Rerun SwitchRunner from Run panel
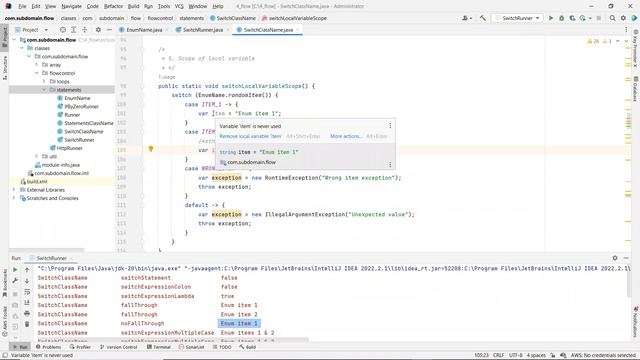 tap(15, 270)
